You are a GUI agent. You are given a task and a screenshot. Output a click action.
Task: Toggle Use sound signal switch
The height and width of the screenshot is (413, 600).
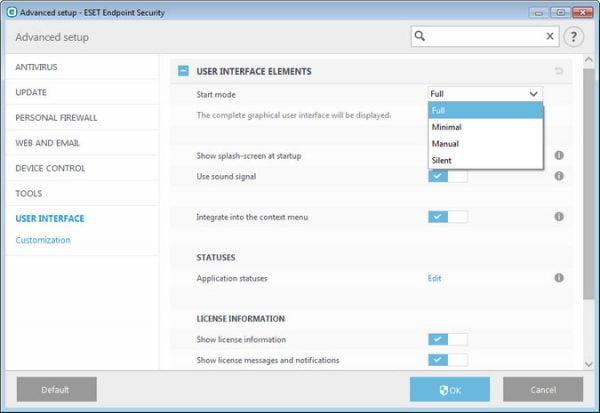[448, 176]
